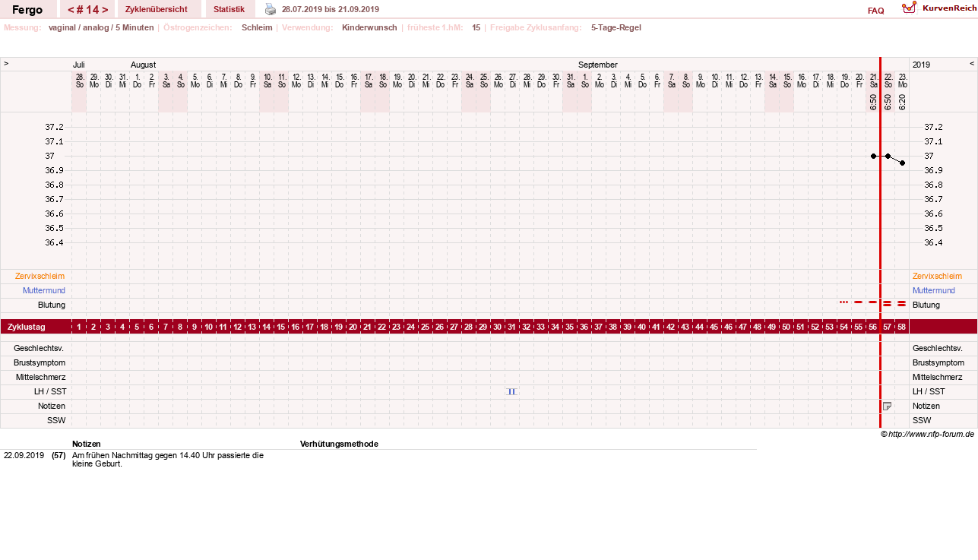Click the Notizen column heading below chart

pos(87,444)
